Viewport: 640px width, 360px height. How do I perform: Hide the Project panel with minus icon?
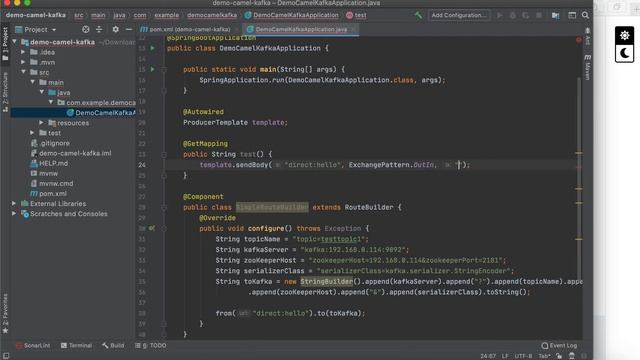(x=129, y=29)
